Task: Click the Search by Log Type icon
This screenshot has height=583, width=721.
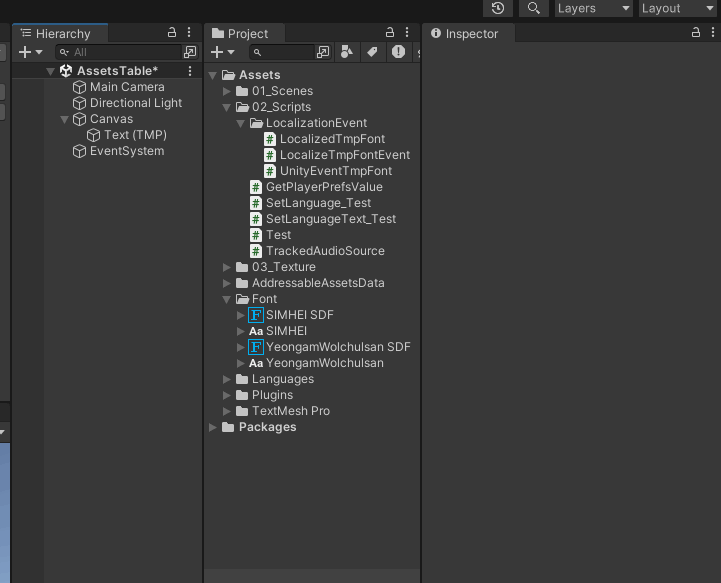Action: [x=398, y=51]
